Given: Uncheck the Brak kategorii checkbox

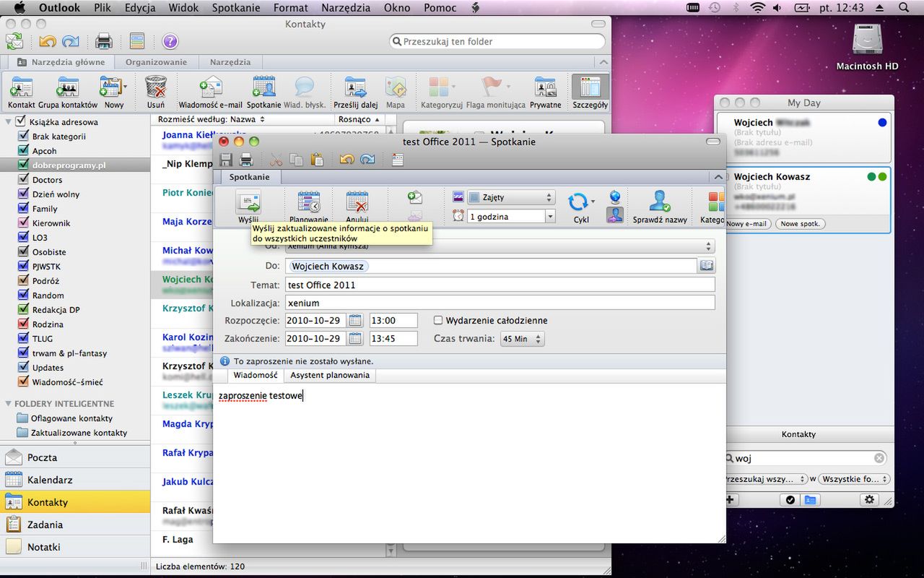Looking at the screenshot, I should tap(25, 136).
